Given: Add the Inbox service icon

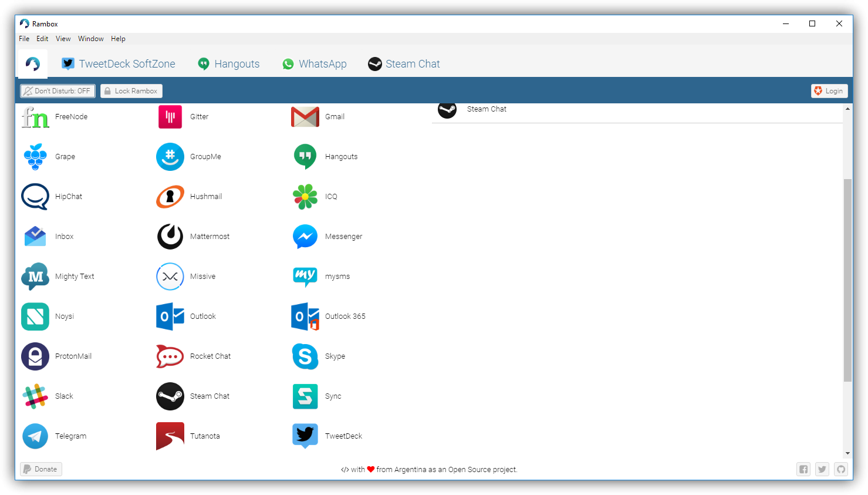Looking at the screenshot, I should click(x=35, y=237).
